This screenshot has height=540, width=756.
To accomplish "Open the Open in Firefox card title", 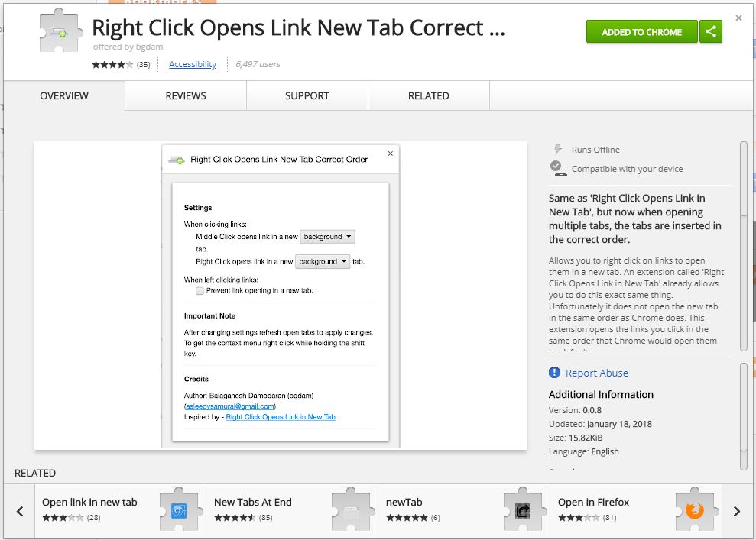I will point(593,502).
